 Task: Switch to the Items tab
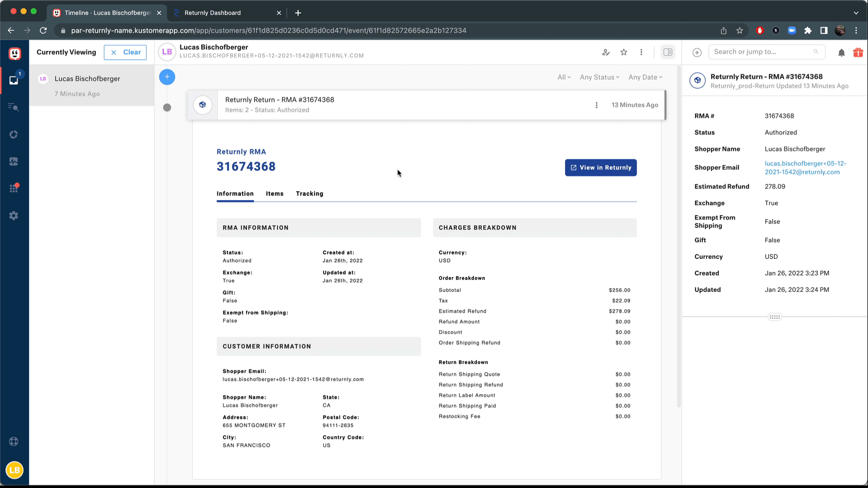pos(274,193)
